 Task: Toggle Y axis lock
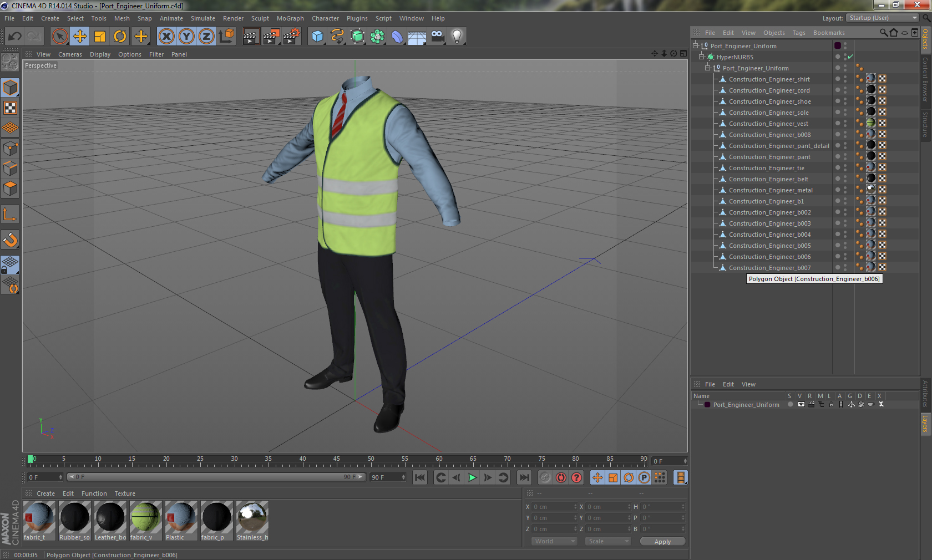pos(186,37)
